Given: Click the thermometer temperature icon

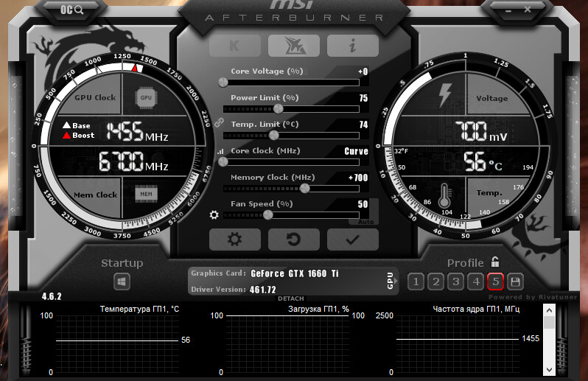Looking at the screenshot, I should point(444,195).
